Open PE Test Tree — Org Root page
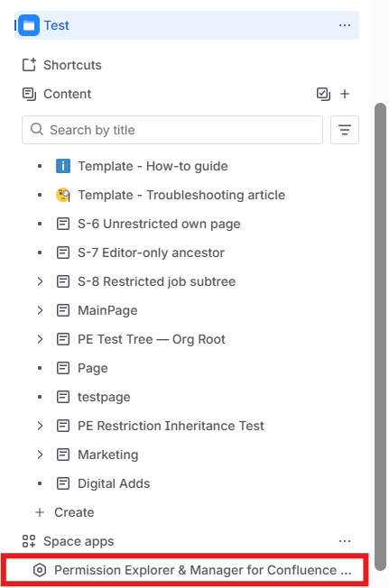The image size is (389, 588). point(151,339)
